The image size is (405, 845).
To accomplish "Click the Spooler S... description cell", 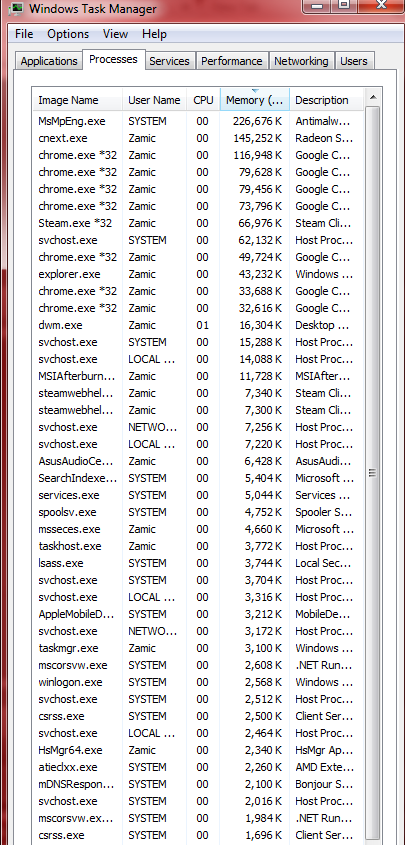I will point(324,512).
